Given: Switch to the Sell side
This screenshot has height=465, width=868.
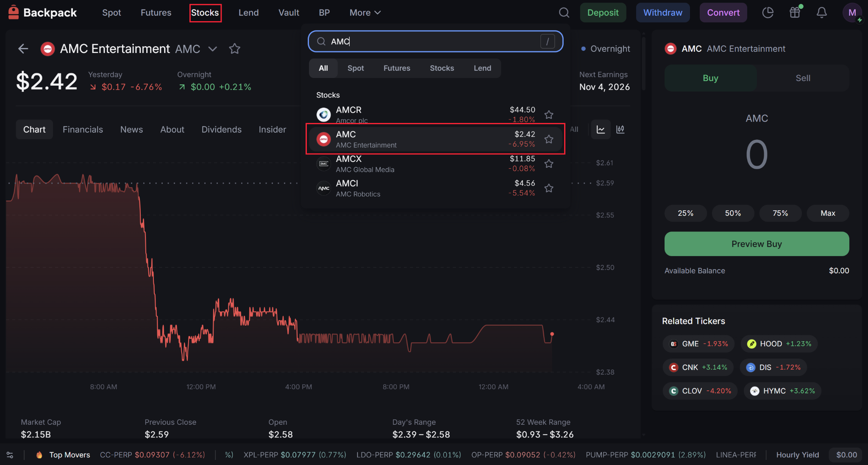Looking at the screenshot, I should tap(803, 78).
